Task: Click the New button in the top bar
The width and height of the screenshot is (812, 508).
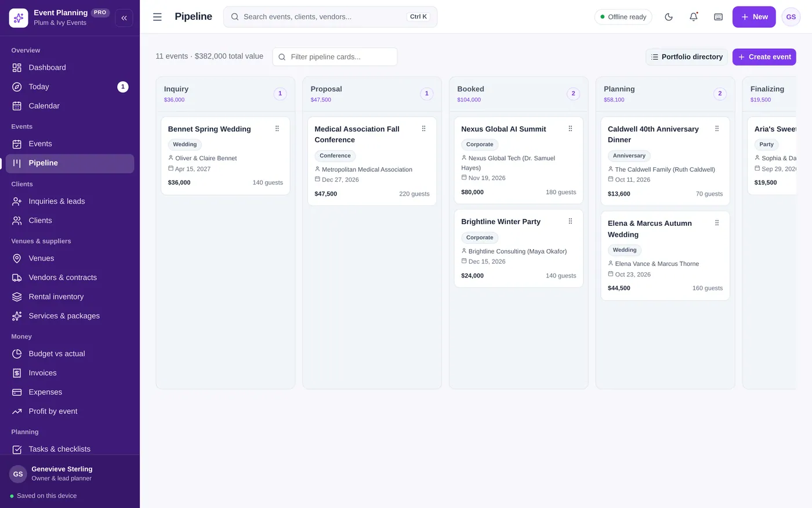Action: pyautogui.click(x=754, y=17)
